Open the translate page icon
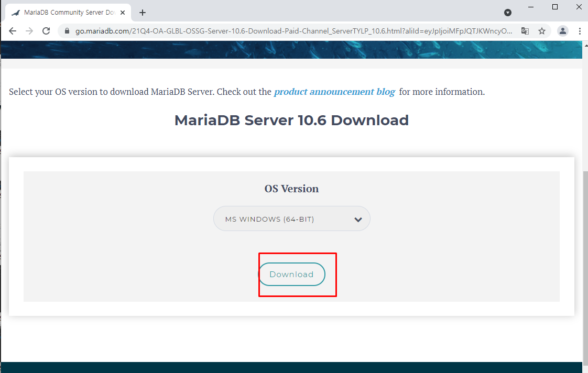The height and width of the screenshot is (373, 588). point(525,31)
